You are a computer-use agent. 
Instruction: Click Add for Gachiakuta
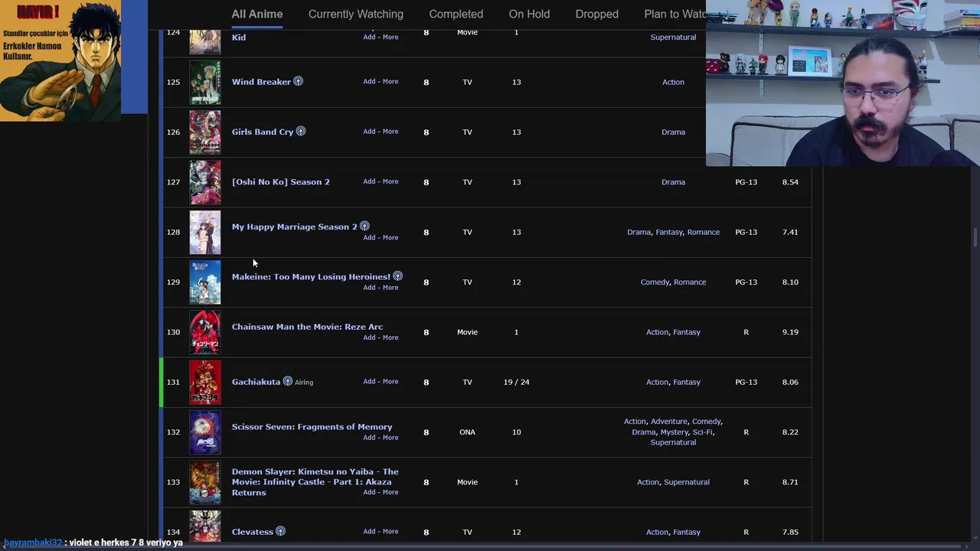(x=369, y=381)
